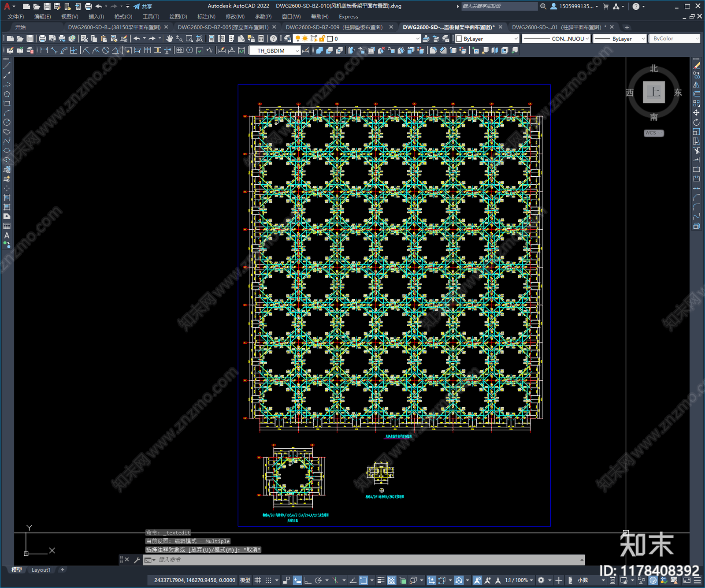This screenshot has width=705, height=588.
Task: Select the Pan hand tool
Action: click(170, 39)
